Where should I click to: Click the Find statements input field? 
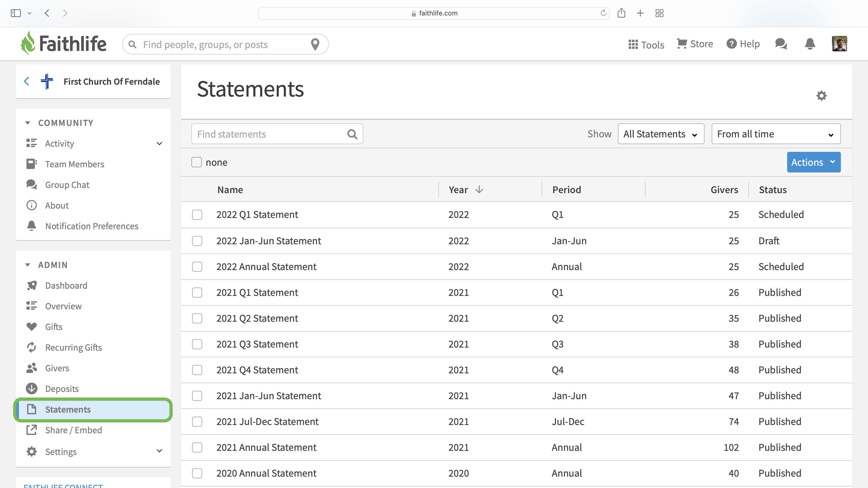(277, 134)
